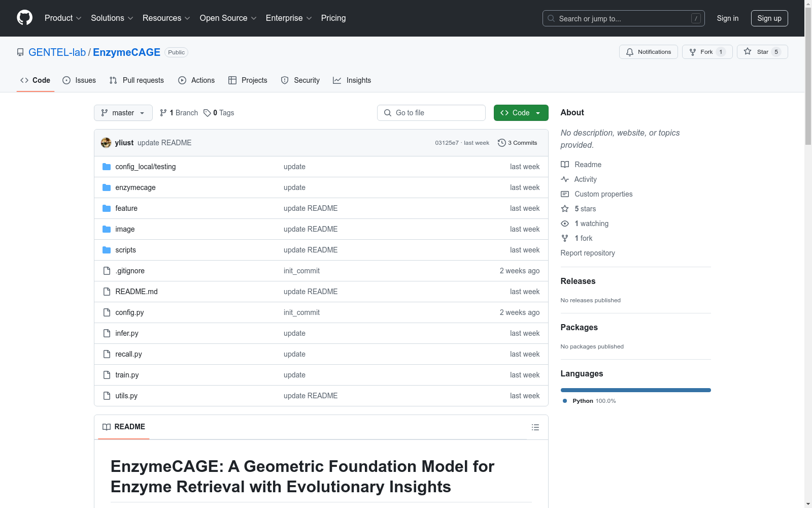Viewport: 812px width, 508px height.
Task: Click the image folder icon
Action: tap(107, 229)
